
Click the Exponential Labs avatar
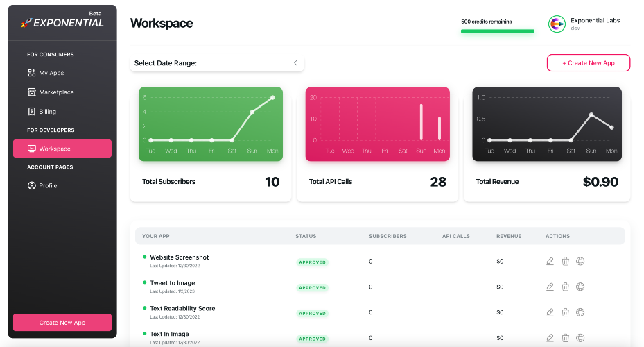[557, 24]
